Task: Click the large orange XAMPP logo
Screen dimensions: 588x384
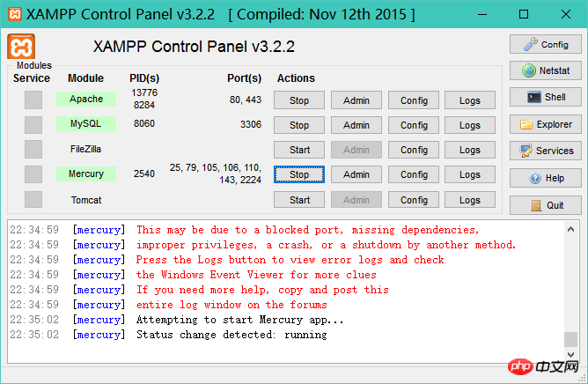Action: (x=21, y=47)
